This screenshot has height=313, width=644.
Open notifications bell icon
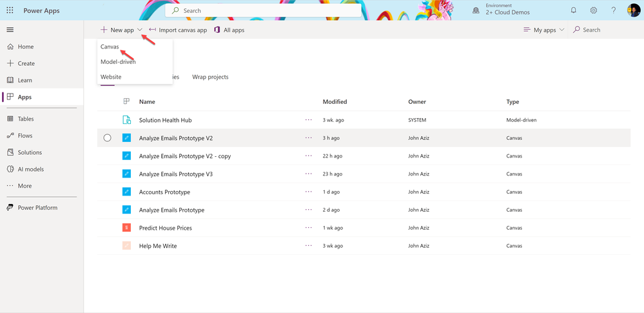574,11
